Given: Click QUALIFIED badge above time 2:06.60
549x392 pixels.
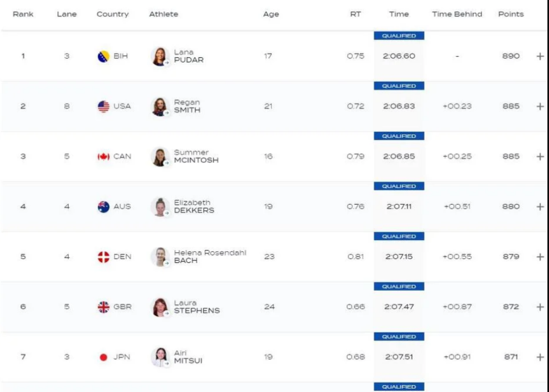Looking at the screenshot, I should click(x=399, y=36).
